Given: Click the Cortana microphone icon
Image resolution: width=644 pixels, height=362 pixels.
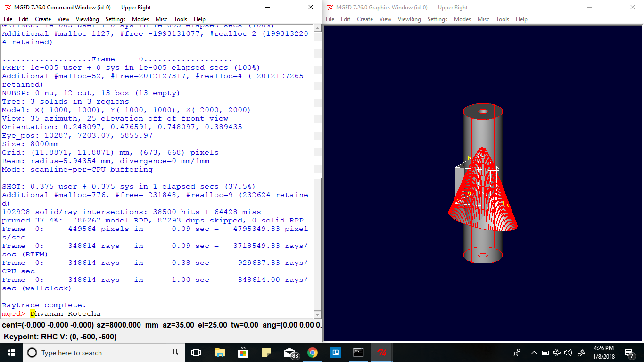Looking at the screenshot, I should pos(175,353).
